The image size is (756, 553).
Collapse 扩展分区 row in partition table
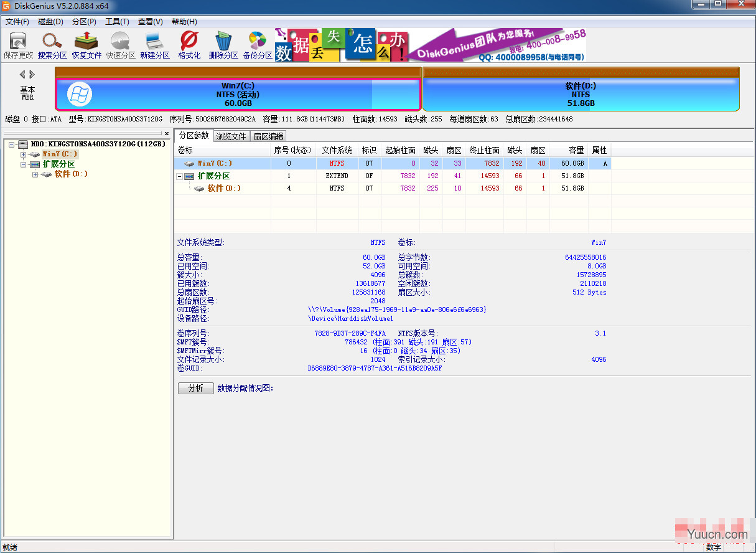[180, 176]
